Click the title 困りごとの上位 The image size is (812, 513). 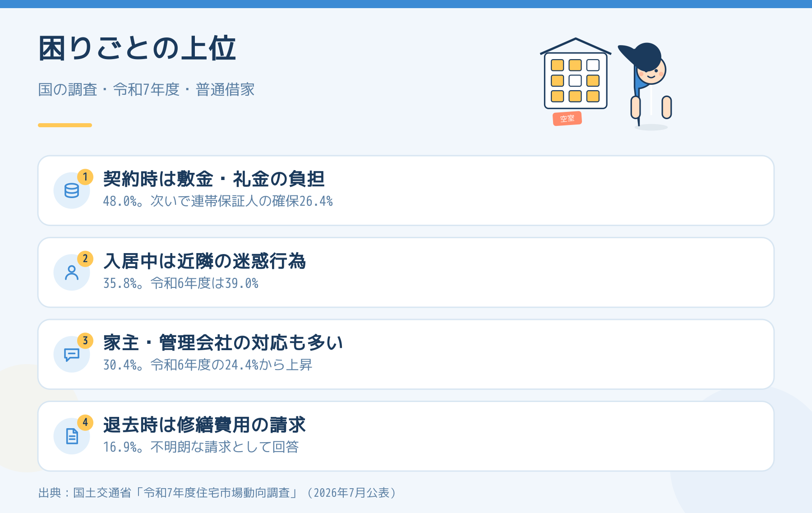pos(137,48)
